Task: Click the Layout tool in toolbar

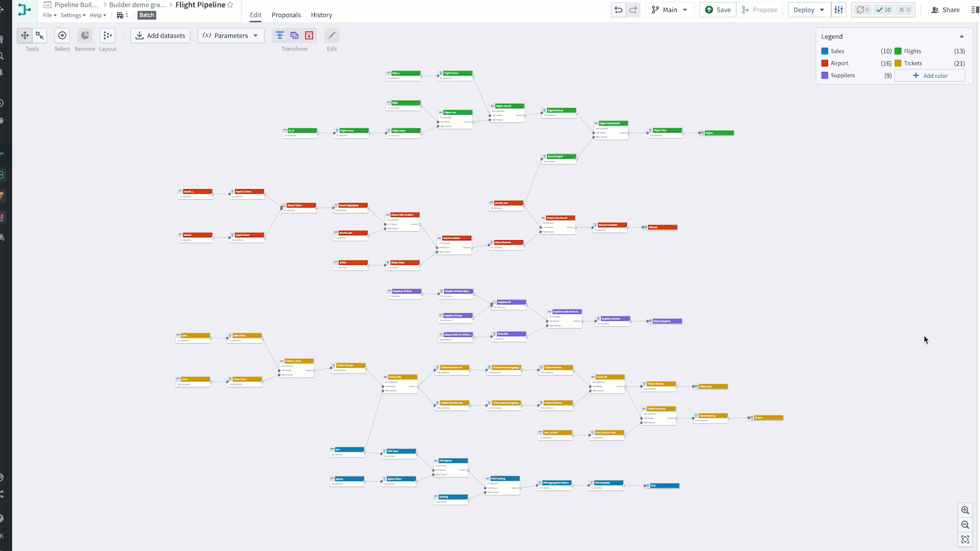Action: point(108,35)
